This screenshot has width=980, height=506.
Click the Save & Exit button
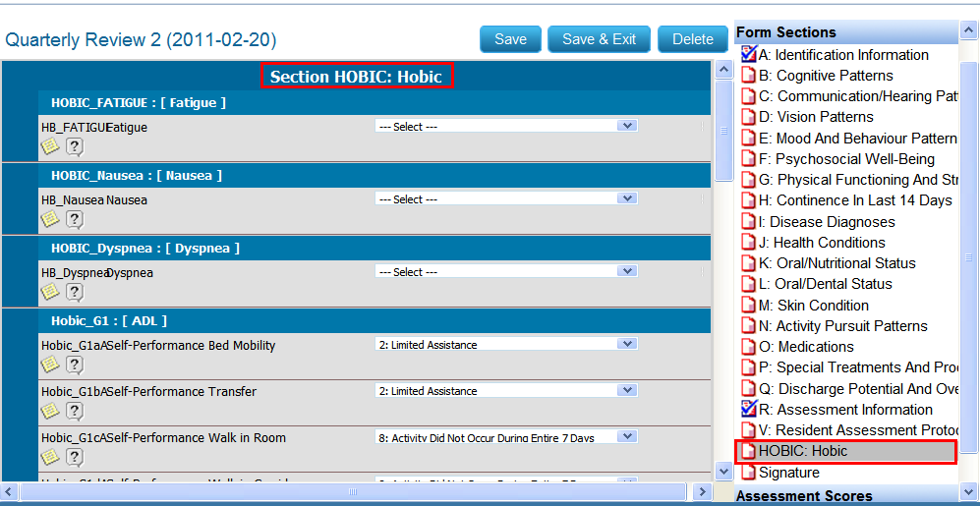(x=600, y=39)
